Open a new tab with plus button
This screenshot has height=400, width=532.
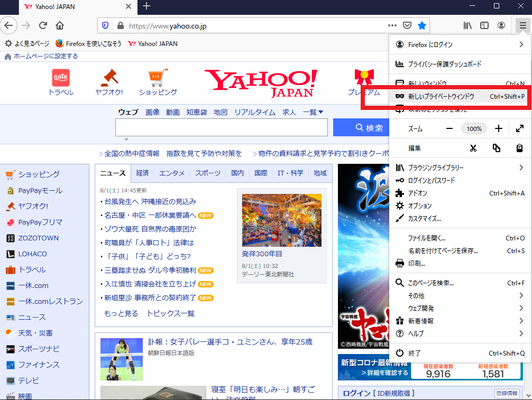146,6
